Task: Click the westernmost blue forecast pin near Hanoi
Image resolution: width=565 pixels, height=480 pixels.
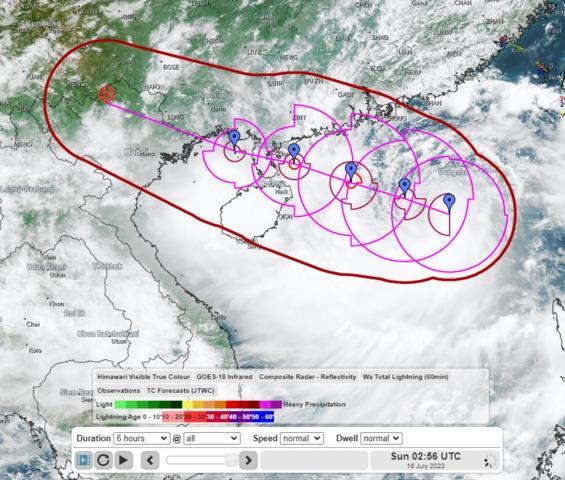Action: click(x=234, y=139)
